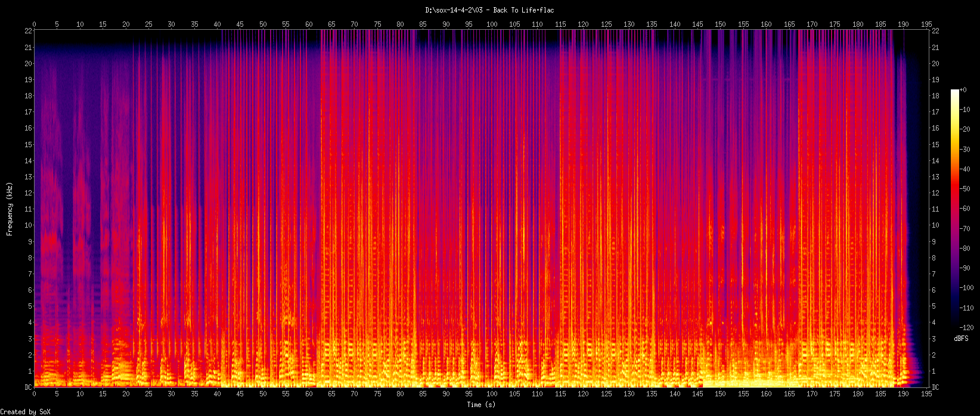Click the 'Frequency (kHz)' axis label
This screenshot has height=416, width=980.
[10, 209]
